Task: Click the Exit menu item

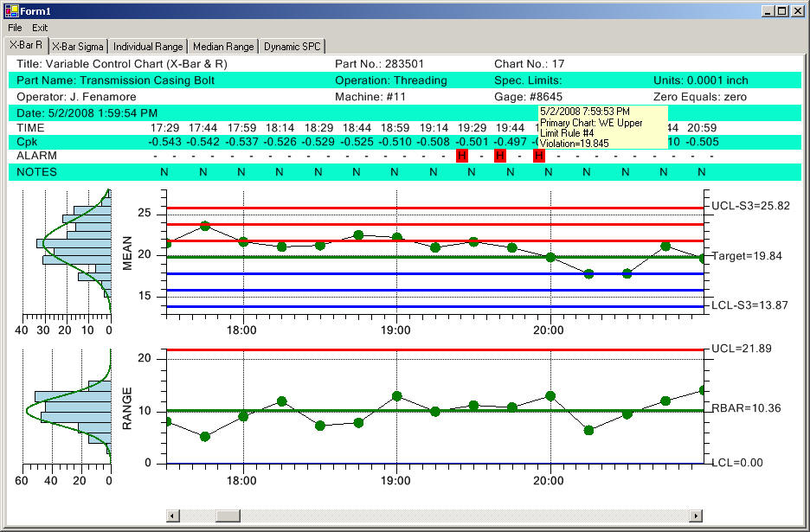Action: point(39,28)
